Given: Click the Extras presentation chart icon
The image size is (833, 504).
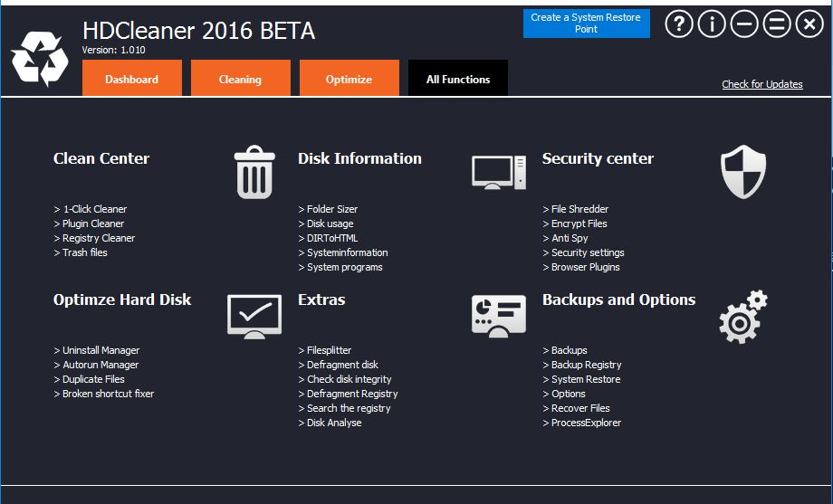Looking at the screenshot, I should 499,316.
